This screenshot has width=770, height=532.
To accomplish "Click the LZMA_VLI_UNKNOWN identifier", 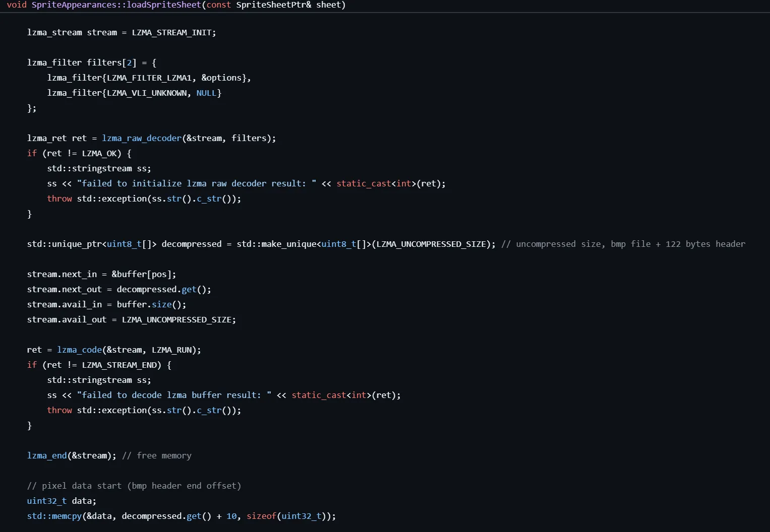I will (146, 93).
